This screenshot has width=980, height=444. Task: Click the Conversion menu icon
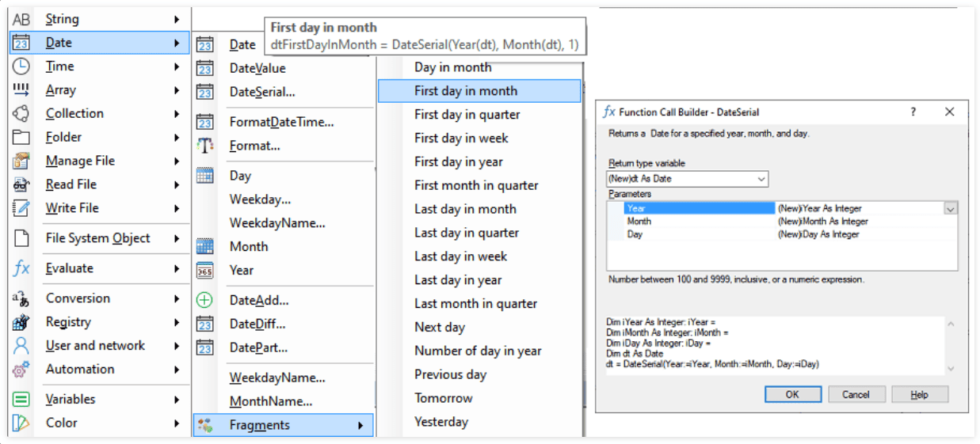(x=21, y=298)
